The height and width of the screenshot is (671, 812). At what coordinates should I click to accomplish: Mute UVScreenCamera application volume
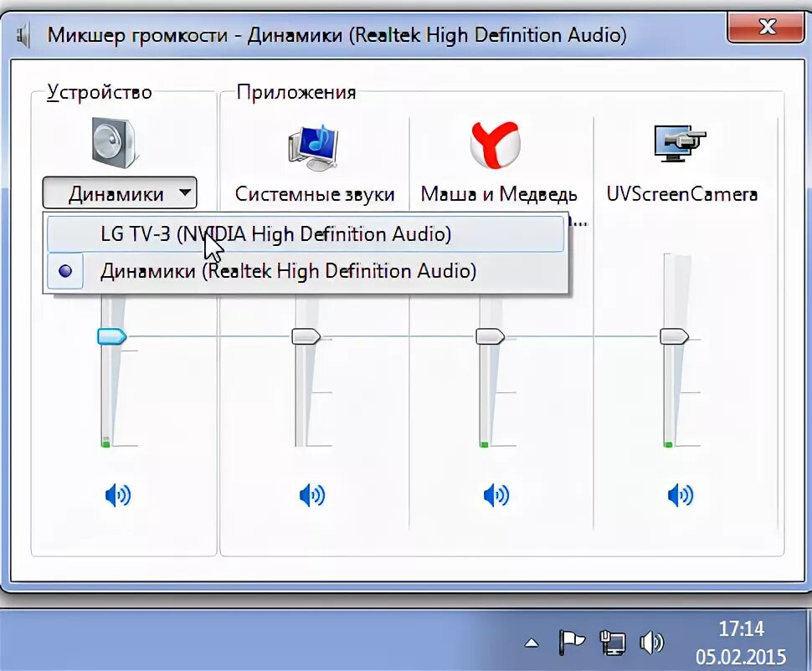coord(680,495)
